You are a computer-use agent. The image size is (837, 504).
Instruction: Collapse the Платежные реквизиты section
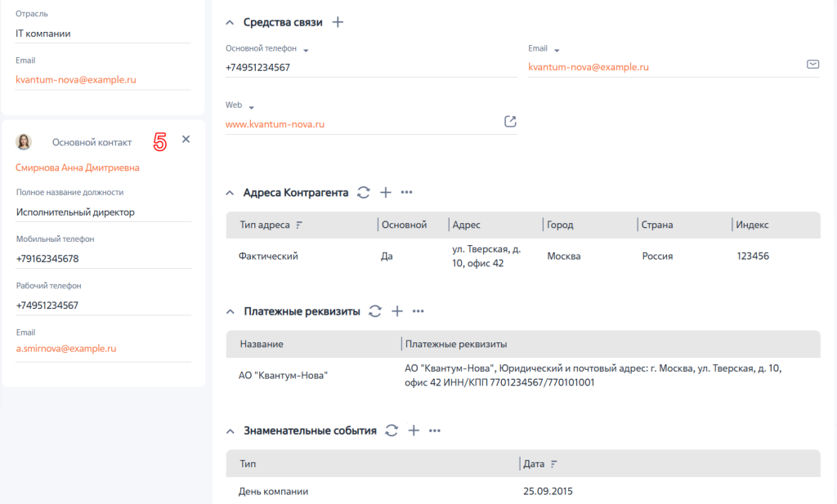[230, 311]
